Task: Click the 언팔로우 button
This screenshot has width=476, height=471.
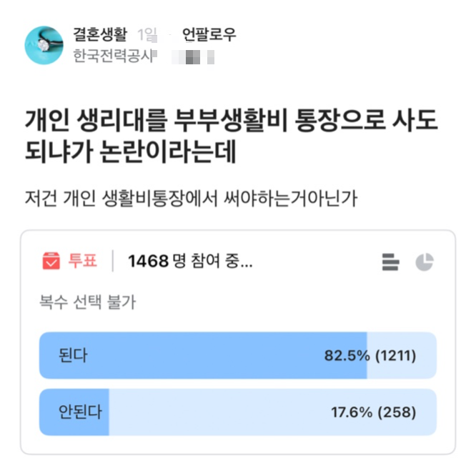Action: coord(209,34)
